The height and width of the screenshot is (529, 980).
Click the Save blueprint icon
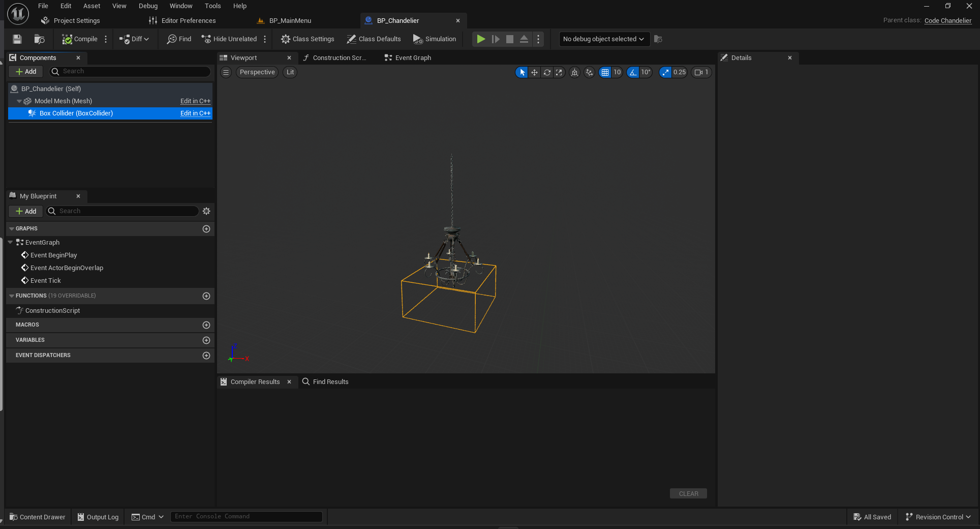(x=17, y=39)
